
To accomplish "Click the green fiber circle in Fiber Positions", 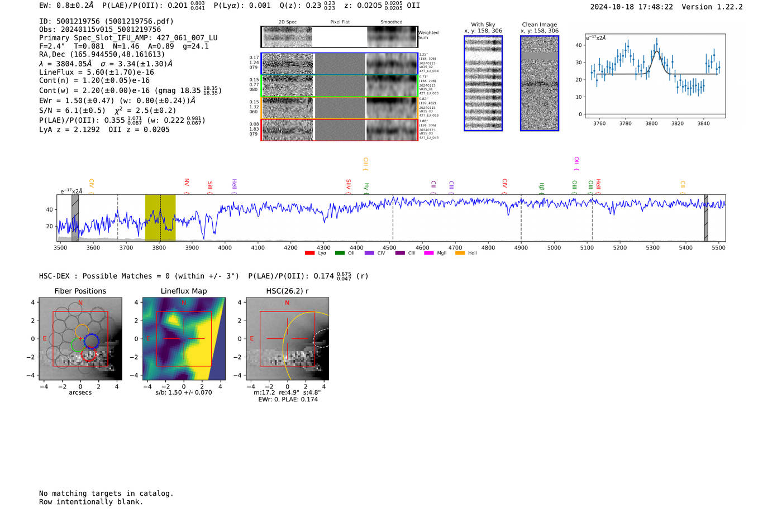I will click(78, 344).
